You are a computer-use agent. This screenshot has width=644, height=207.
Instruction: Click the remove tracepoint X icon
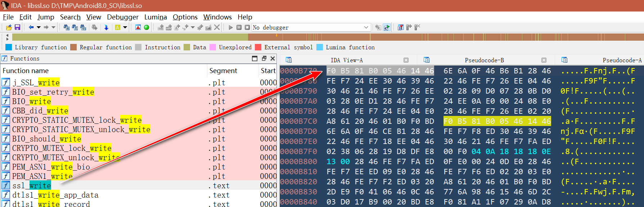[417, 27]
